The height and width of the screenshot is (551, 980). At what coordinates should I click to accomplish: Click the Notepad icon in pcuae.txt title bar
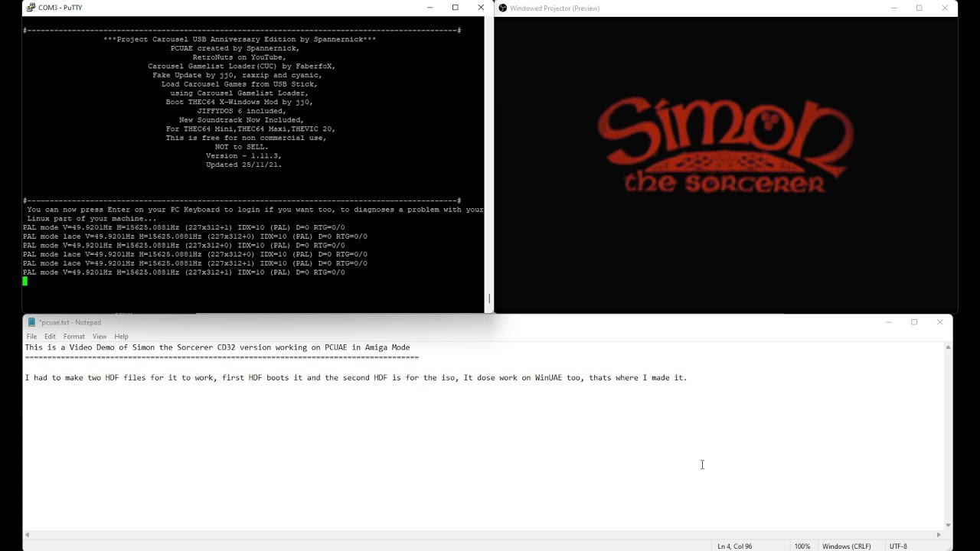[31, 322]
